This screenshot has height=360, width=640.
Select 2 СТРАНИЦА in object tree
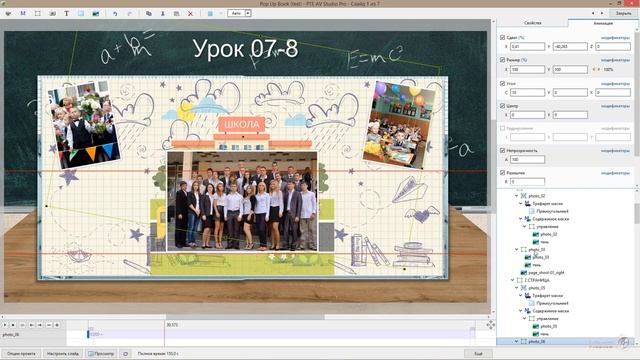click(x=537, y=280)
